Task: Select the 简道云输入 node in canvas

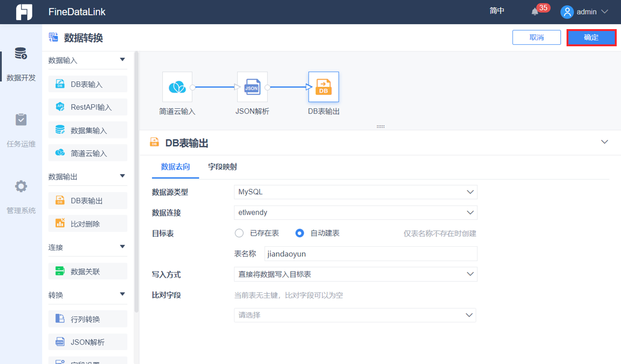Action: [x=177, y=87]
